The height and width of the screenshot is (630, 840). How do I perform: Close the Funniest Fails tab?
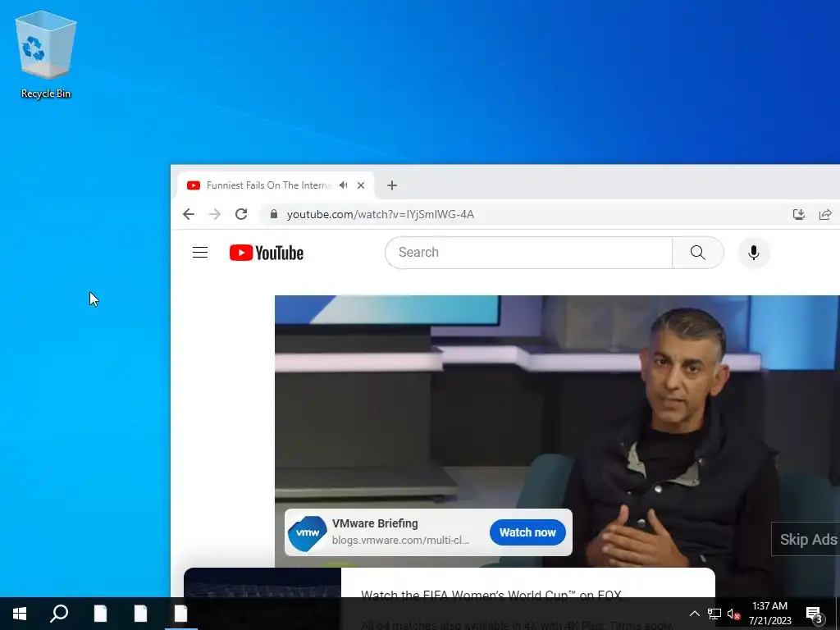click(361, 185)
